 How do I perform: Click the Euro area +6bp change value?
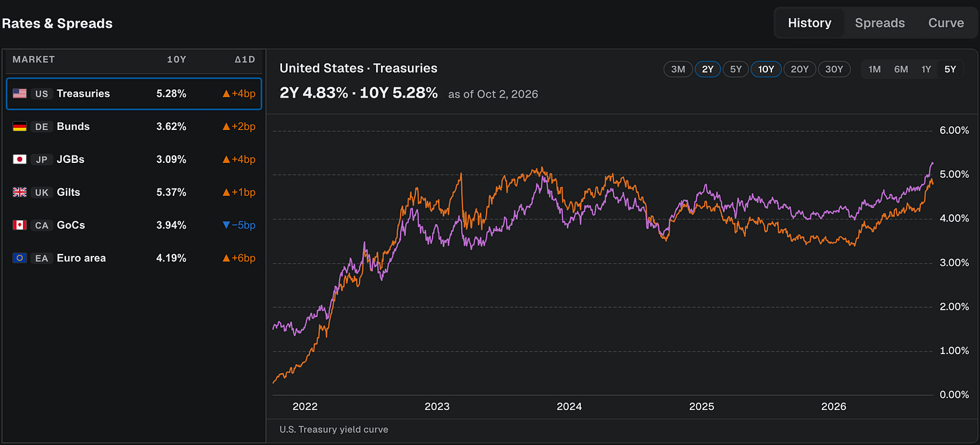[239, 259]
